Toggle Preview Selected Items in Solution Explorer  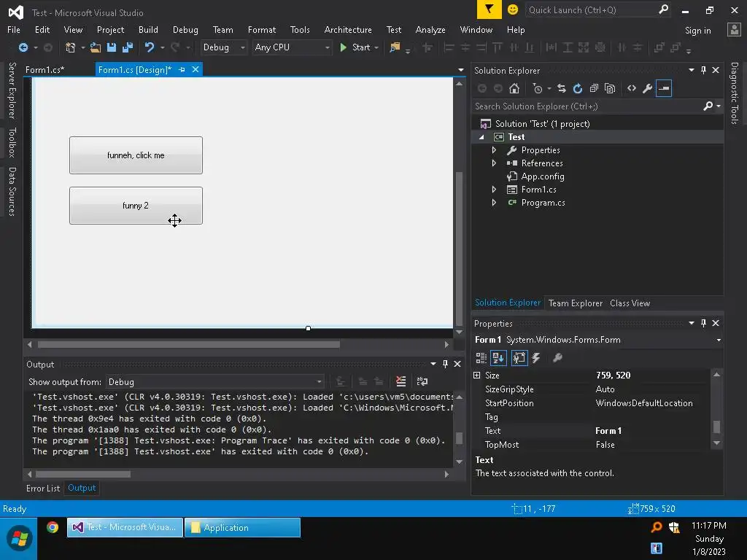664,88
